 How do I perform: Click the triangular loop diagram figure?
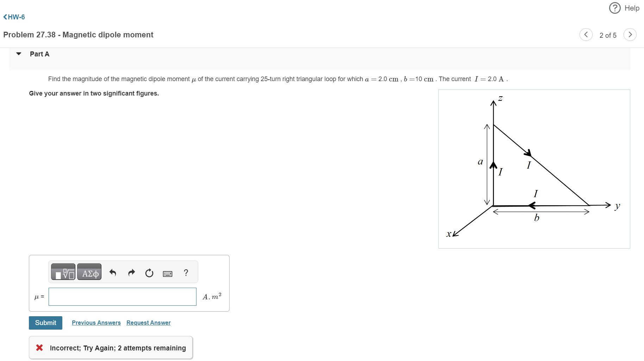point(534,169)
